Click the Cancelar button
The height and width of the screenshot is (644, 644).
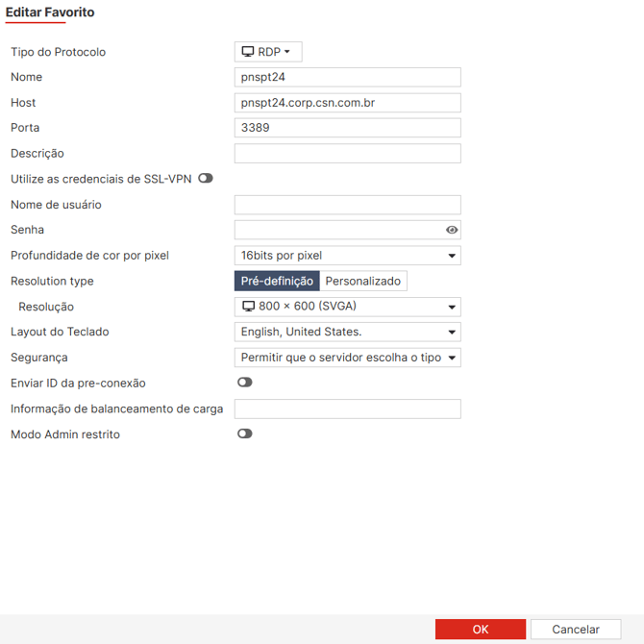pyautogui.click(x=575, y=630)
